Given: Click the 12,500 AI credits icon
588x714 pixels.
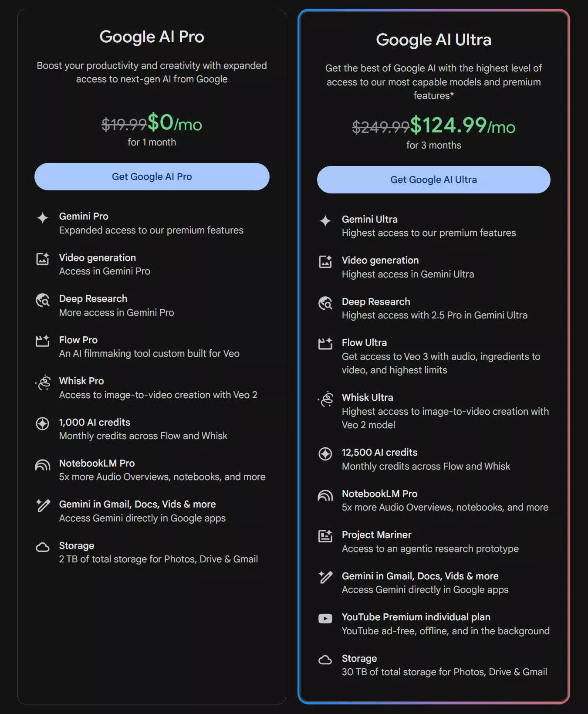Looking at the screenshot, I should (x=325, y=453).
